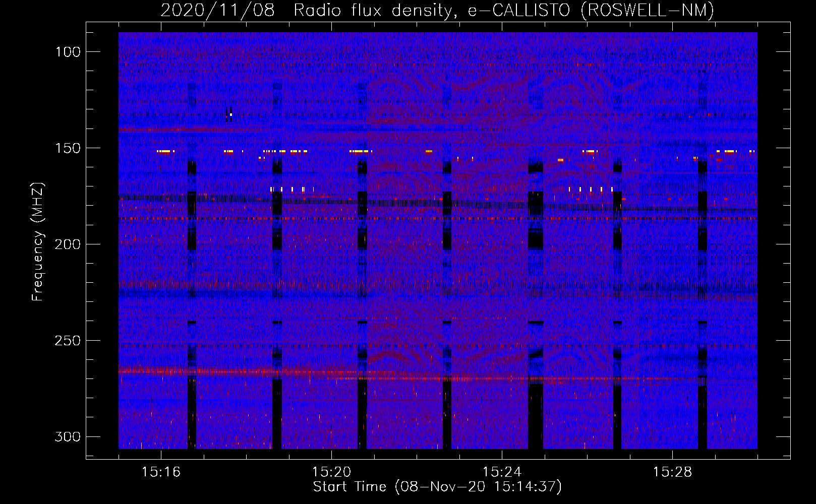The height and width of the screenshot is (504, 816).
Task: Click the 100 frequency tick label
Action: [x=68, y=52]
